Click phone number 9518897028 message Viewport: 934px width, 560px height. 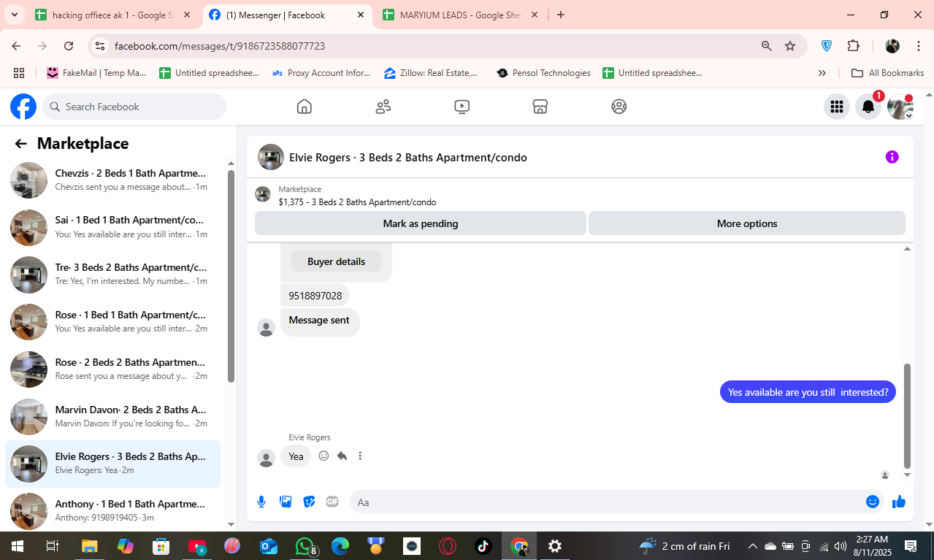pos(315,296)
